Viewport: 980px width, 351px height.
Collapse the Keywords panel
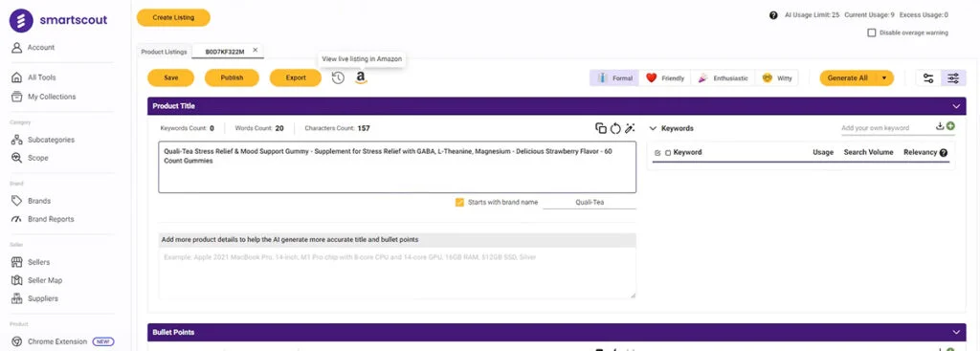tap(653, 128)
